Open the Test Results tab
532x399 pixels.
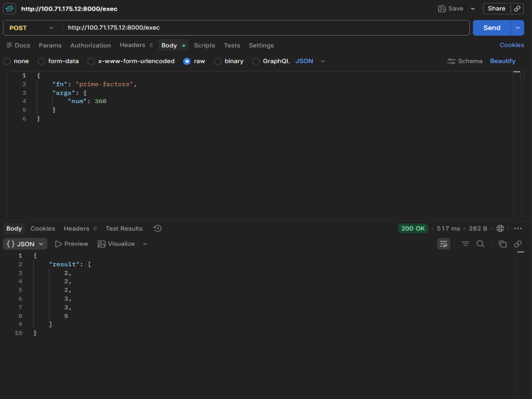124,229
